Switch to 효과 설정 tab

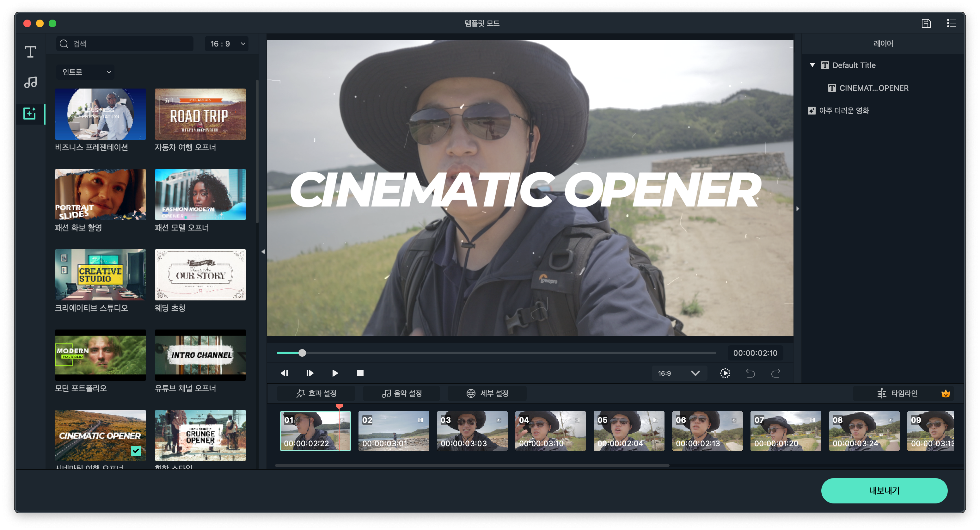pos(316,393)
